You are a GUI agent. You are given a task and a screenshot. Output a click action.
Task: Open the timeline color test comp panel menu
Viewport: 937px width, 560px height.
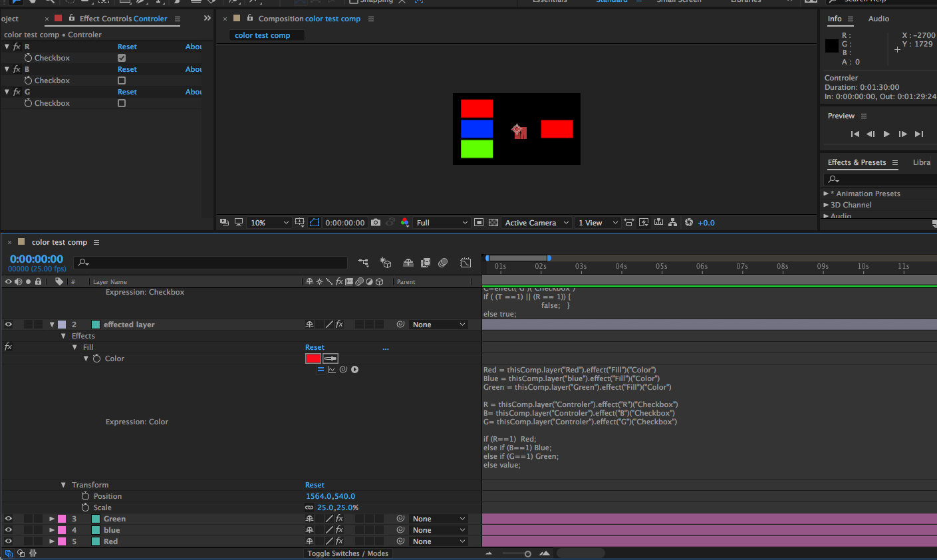(x=96, y=242)
